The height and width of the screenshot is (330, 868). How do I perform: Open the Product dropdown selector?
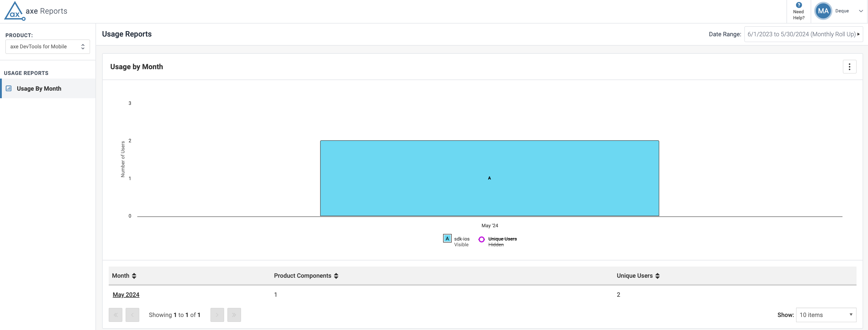[x=47, y=47]
